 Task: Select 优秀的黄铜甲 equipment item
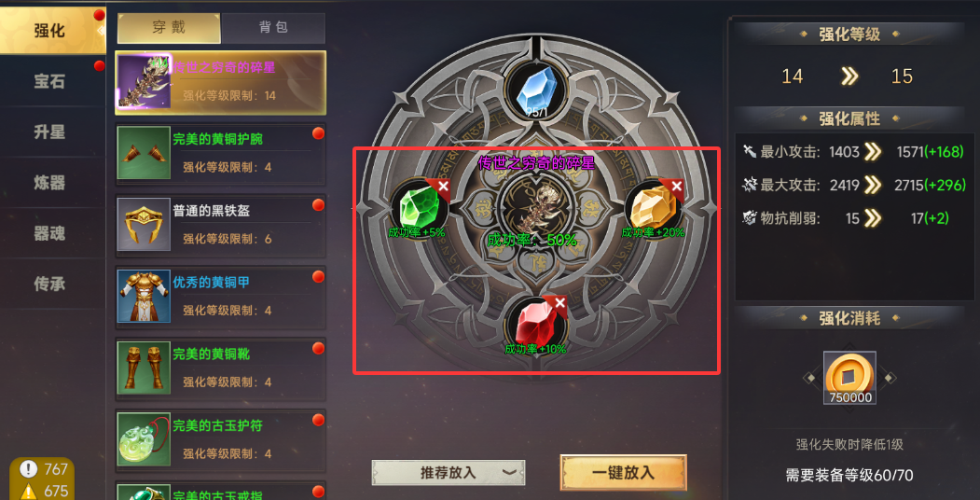(x=220, y=296)
